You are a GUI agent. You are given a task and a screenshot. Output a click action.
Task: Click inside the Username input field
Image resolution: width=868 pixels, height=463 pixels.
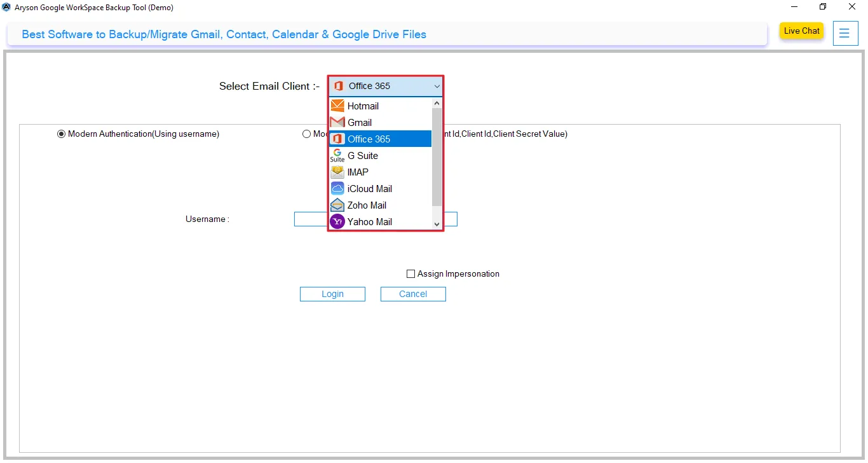(311, 219)
